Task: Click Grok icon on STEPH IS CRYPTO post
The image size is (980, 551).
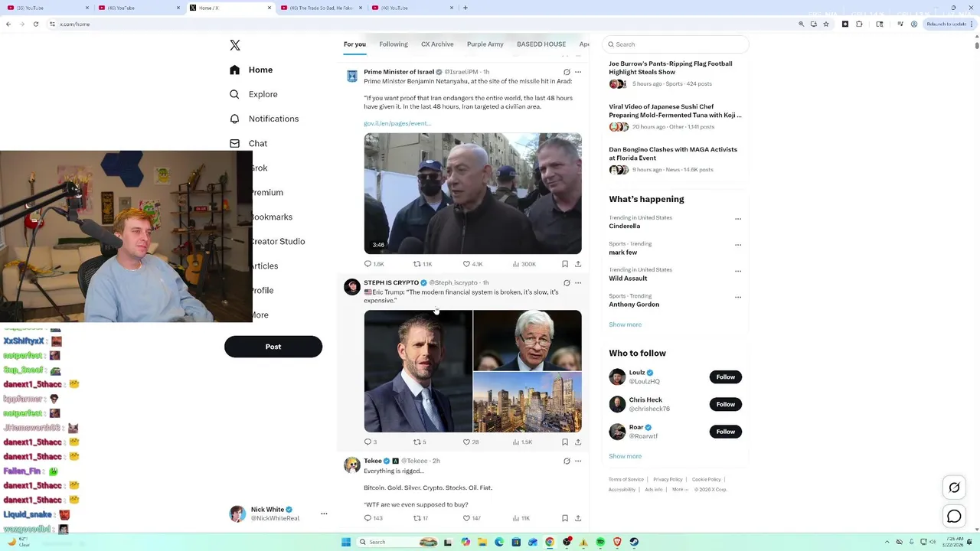Action: pos(567,283)
